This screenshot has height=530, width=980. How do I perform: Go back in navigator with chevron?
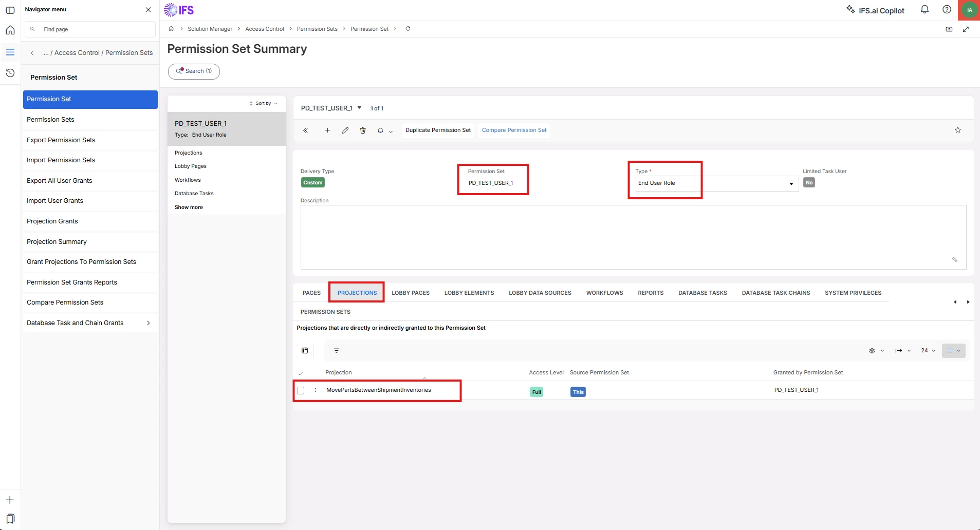pyautogui.click(x=32, y=53)
